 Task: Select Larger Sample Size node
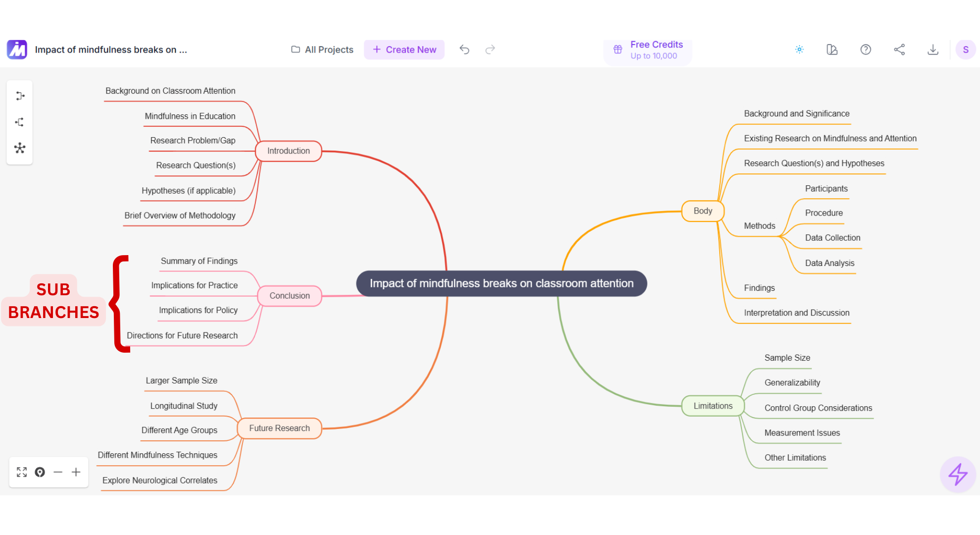(182, 380)
